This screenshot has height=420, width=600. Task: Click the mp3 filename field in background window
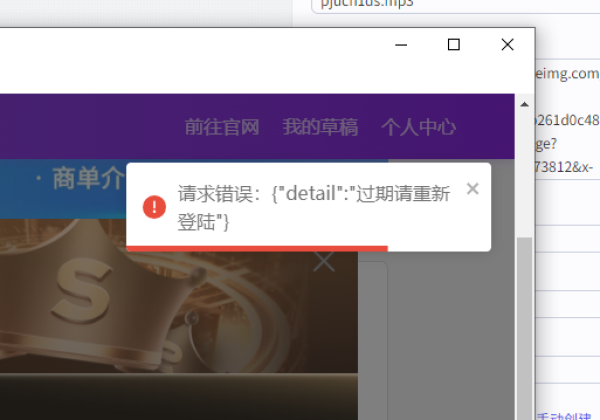pyautogui.click(x=455, y=5)
